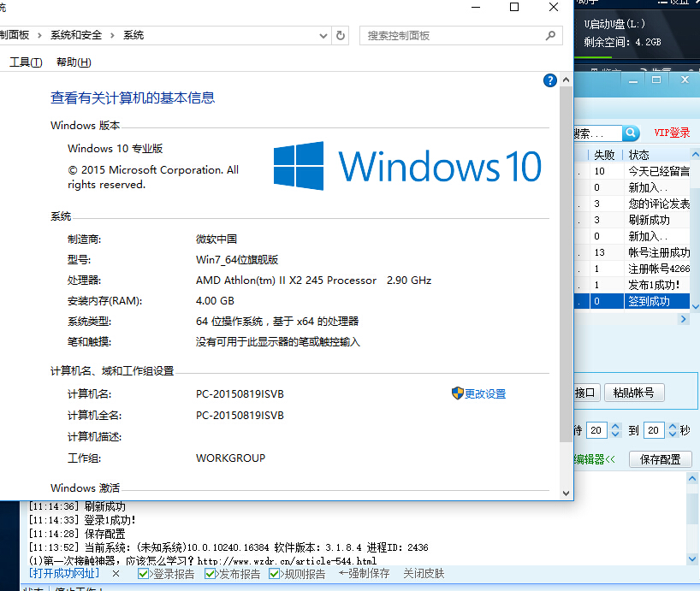
Task: Expand the blue right-arrow below the status list
Action: pos(683,317)
